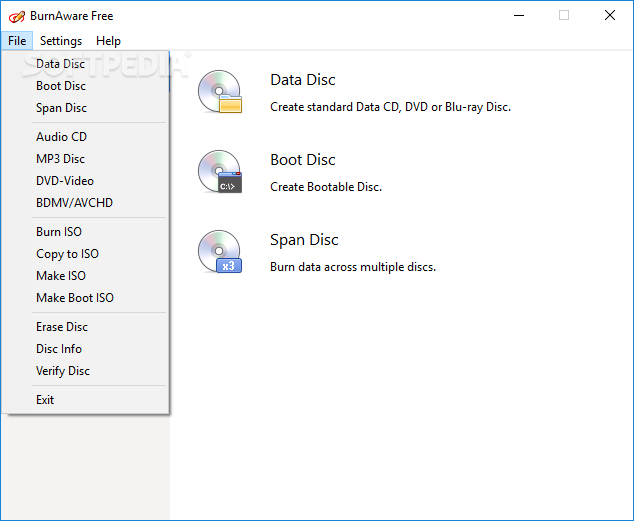Open the Data Disc title in main panel

point(302,80)
